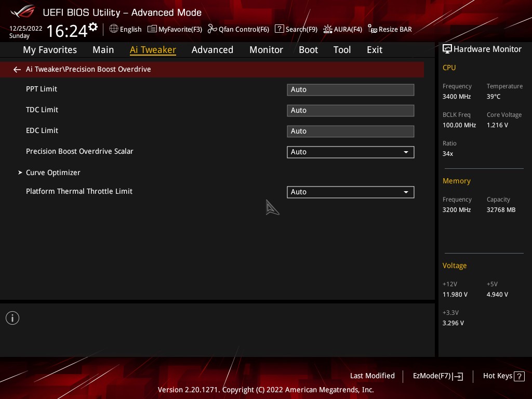Click the Hot Keys label
This screenshot has height=399, width=532.
point(497,376)
